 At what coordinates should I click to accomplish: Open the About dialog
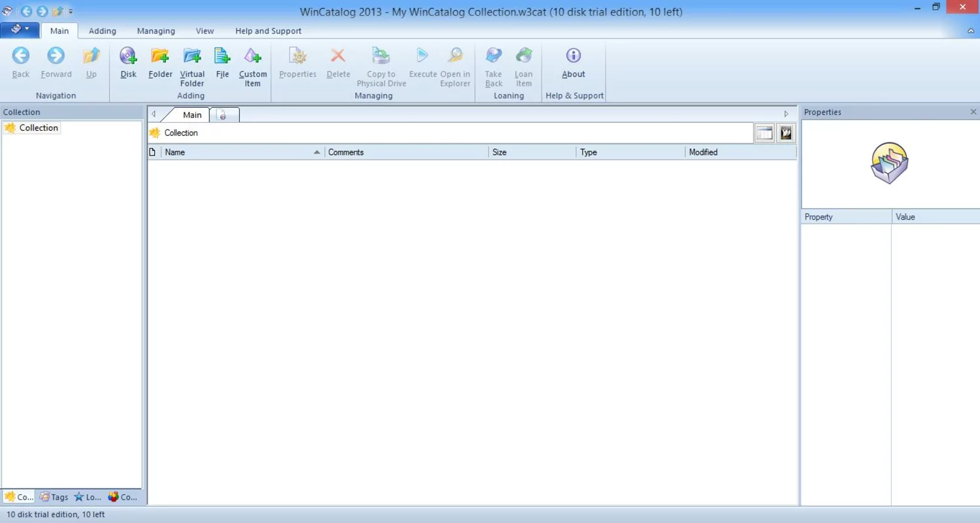pos(573,63)
